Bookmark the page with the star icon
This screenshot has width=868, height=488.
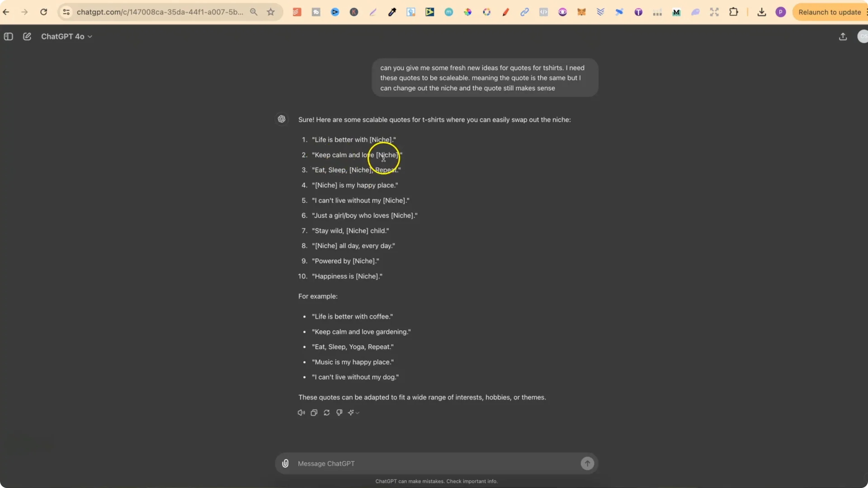point(271,12)
